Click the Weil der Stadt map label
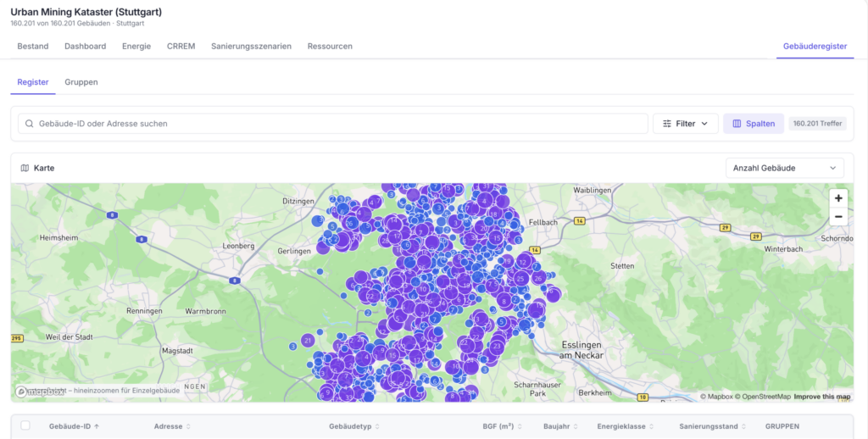This screenshot has height=439, width=868. click(x=70, y=336)
